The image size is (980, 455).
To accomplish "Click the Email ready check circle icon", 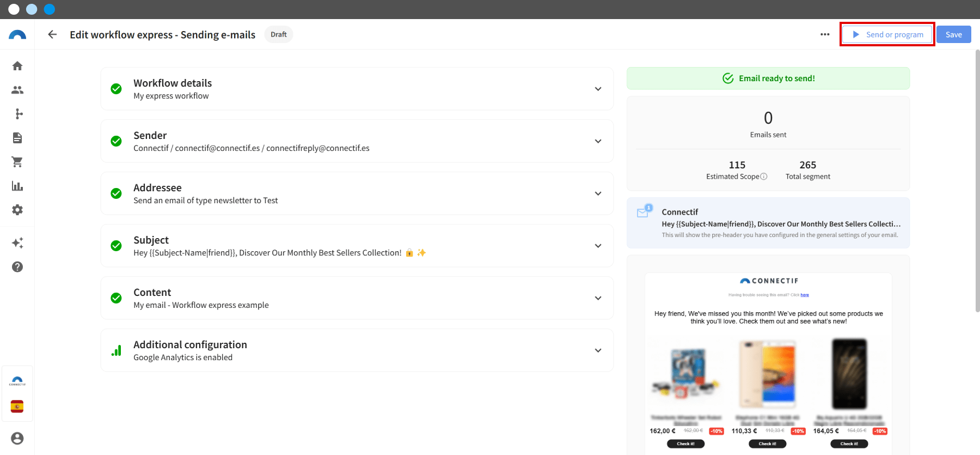I will pyautogui.click(x=728, y=78).
